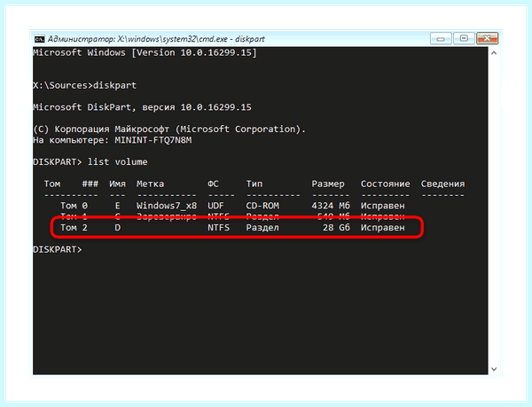This screenshot has height=407, width=532.
Task: Click drive letter 'D' in Том 2 row
Action: click(x=117, y=228)
